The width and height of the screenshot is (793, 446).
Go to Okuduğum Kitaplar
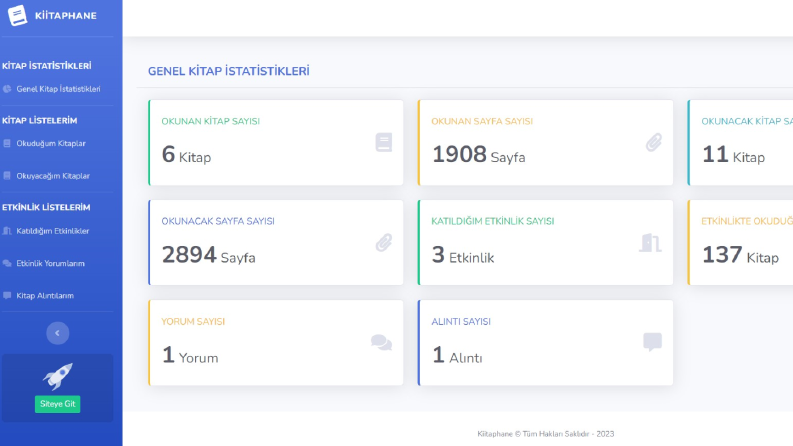click(x=51, y=144)
